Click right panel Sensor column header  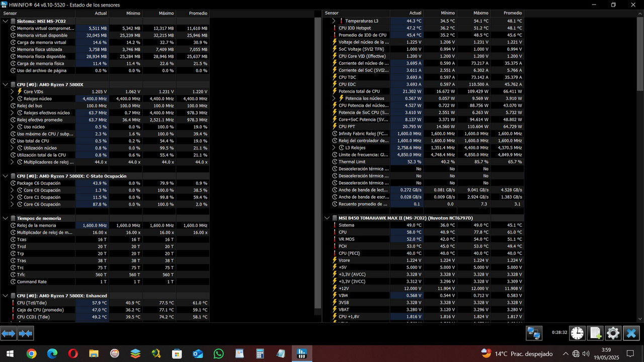tap(356, 13)
